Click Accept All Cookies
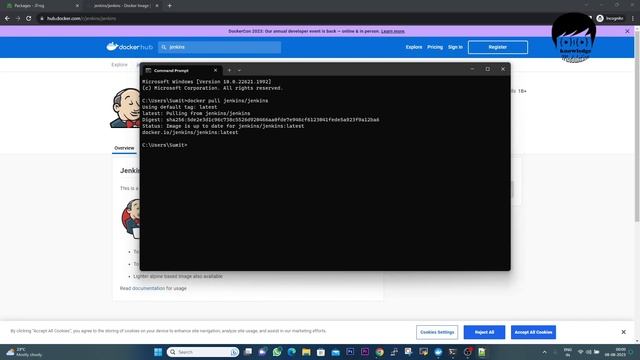This screenshot has height=360, width=640. pyautogui.click(x=533, y=332)
